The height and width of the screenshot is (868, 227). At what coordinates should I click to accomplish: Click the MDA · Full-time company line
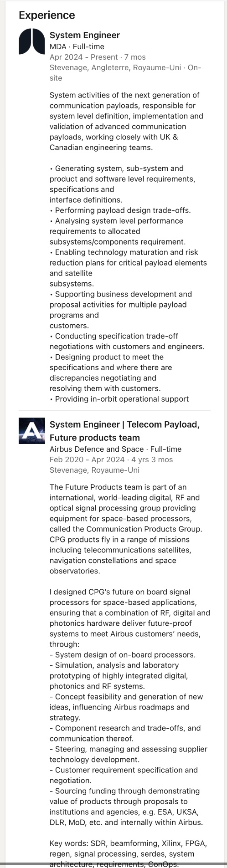click(x=77, y=46)
